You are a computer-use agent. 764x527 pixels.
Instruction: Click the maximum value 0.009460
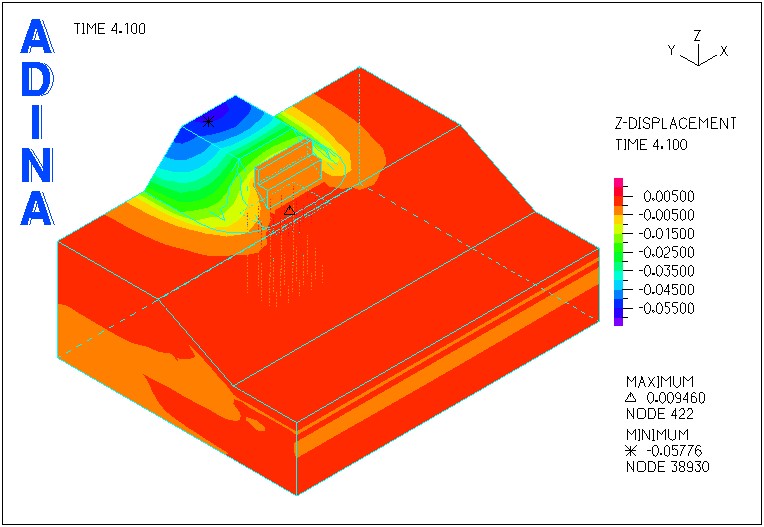pyautogui.click(x=674, y=397)
